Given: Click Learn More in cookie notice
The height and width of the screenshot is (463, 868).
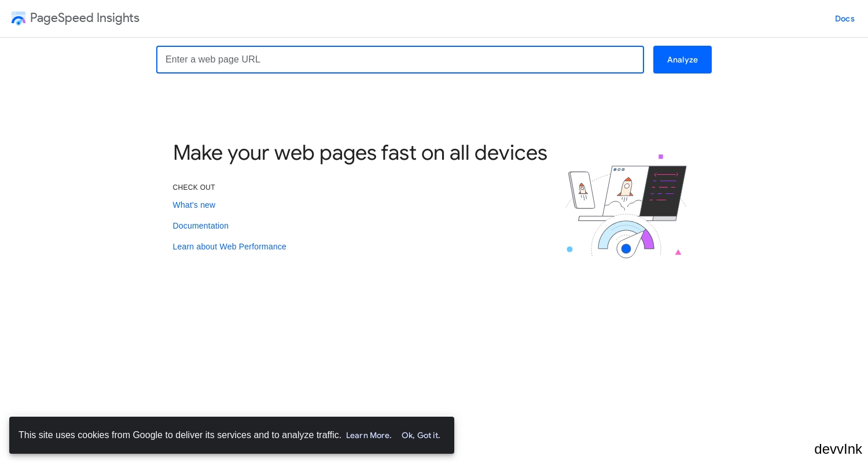Looking at the screenshot, I should point(369,435).
